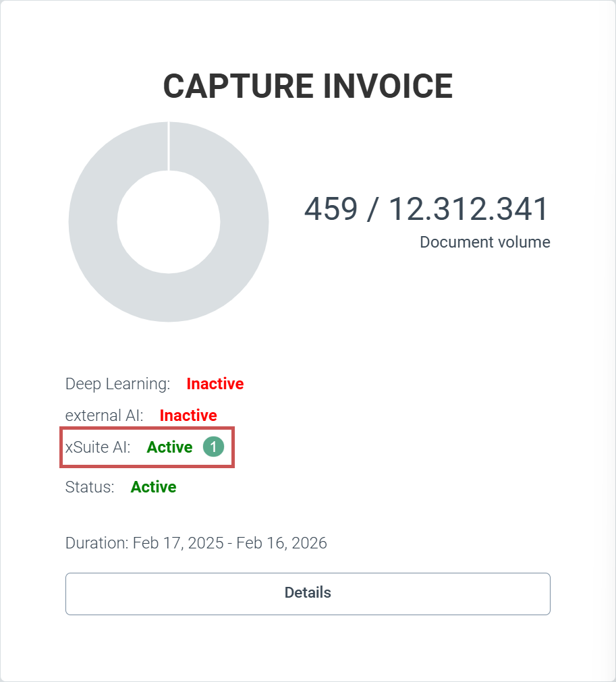Select the CAPTURE INVOICE heading
Viewport: 616px width, 682px height.
click(x=308, y=86)
